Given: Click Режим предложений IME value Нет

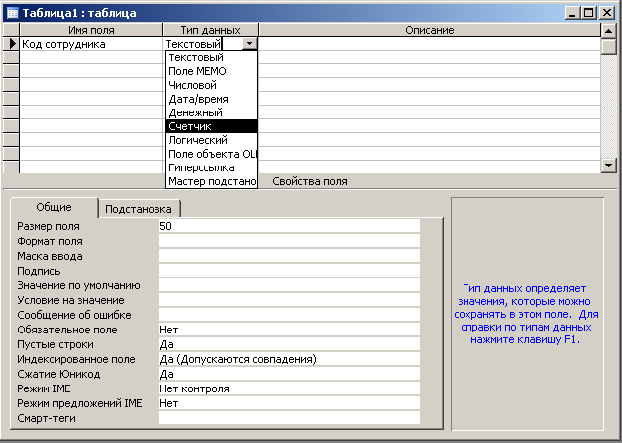Looking at the screenshot, I should pos(289,403).
